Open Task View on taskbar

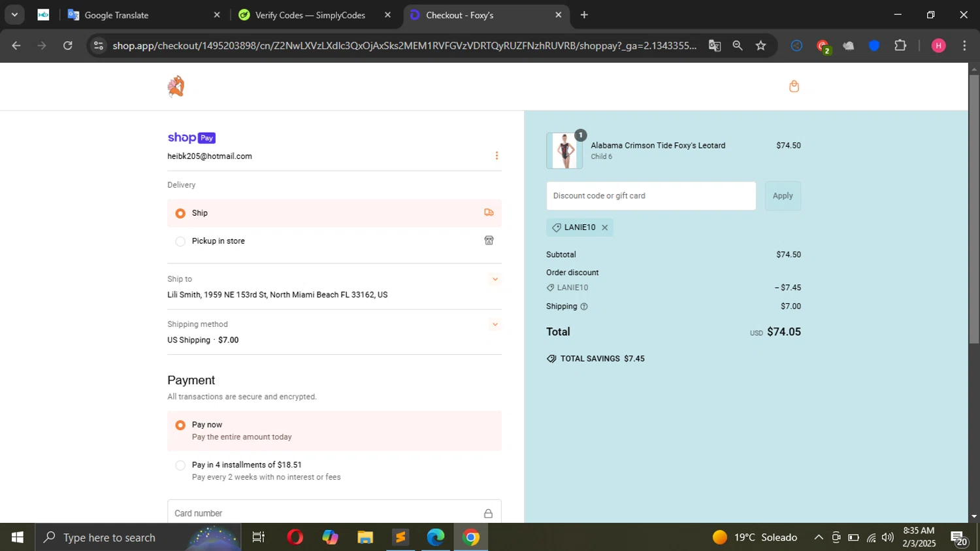coord(259,537)
